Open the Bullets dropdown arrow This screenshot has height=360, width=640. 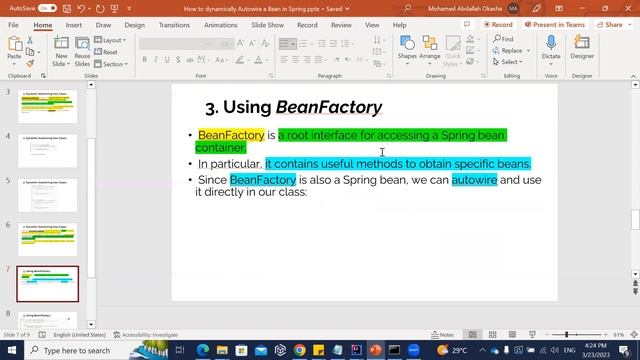coord(293,44)
